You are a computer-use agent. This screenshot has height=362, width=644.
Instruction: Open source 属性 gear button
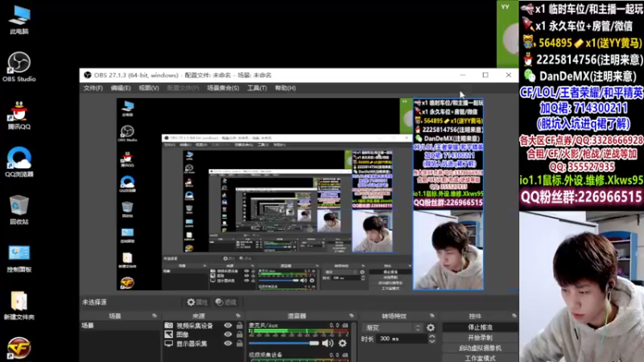[197, 302]
